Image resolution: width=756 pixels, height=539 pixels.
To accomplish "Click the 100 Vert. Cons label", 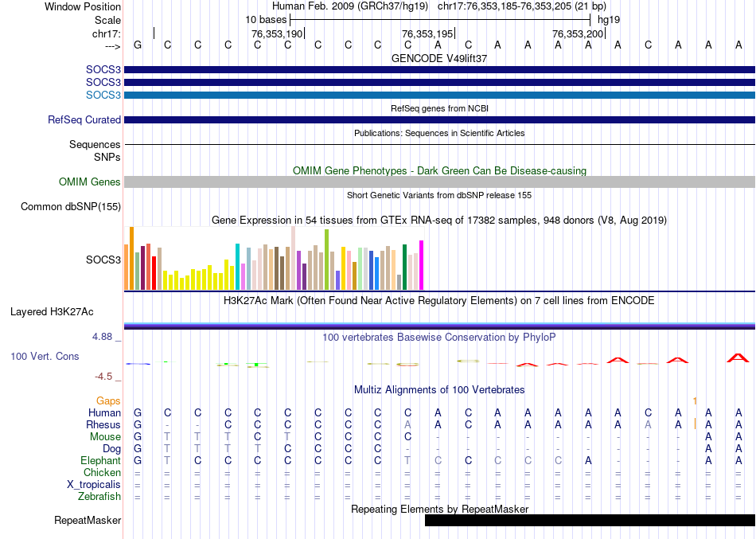I will click(45, 356).
